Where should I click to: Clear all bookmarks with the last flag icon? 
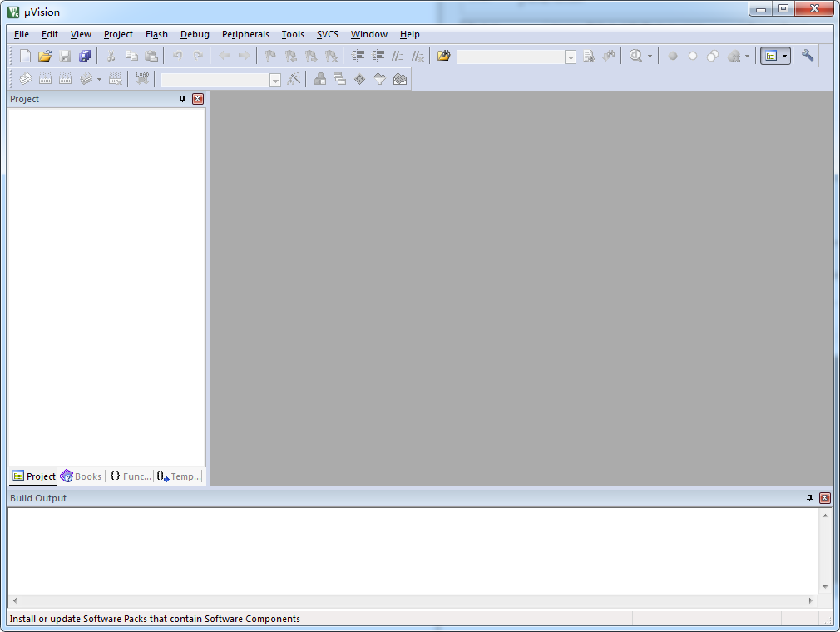click(x=331, y=56)
